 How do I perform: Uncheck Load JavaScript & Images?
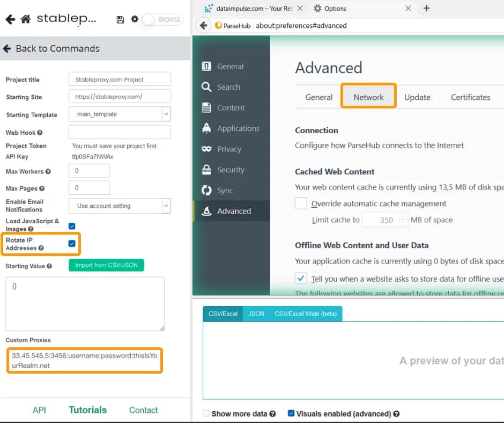pyautogui.click(x=72, y=226)
